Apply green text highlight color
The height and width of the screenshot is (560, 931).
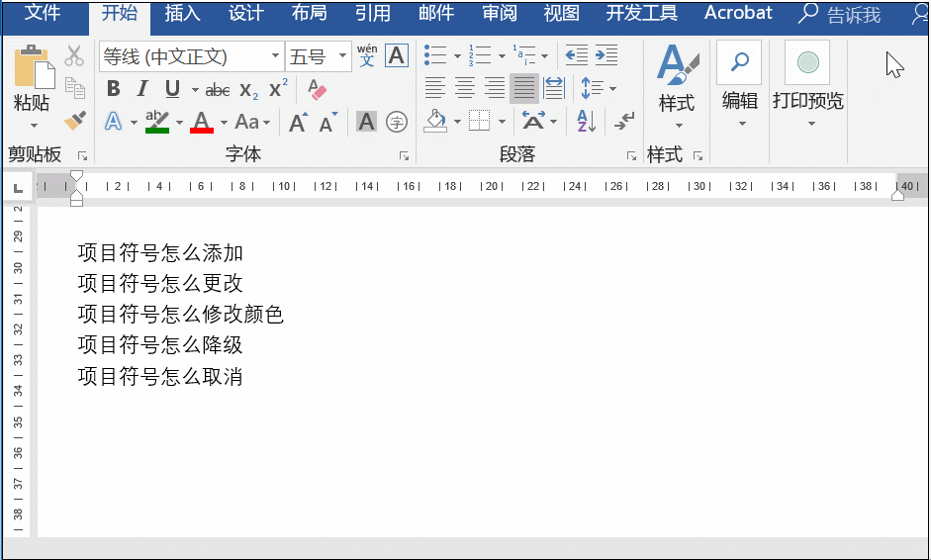pos(157,122)
